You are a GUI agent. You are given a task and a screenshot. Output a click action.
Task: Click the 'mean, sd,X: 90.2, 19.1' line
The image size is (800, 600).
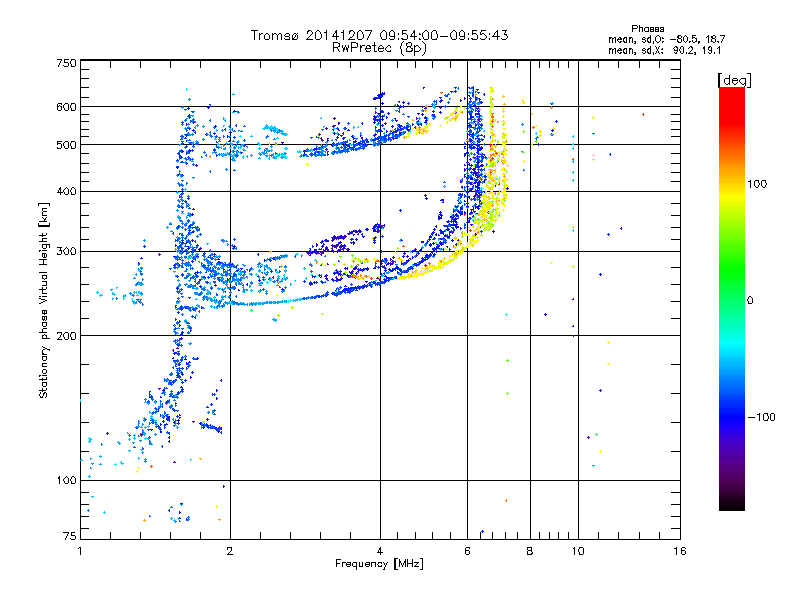[x=664, y=51]
